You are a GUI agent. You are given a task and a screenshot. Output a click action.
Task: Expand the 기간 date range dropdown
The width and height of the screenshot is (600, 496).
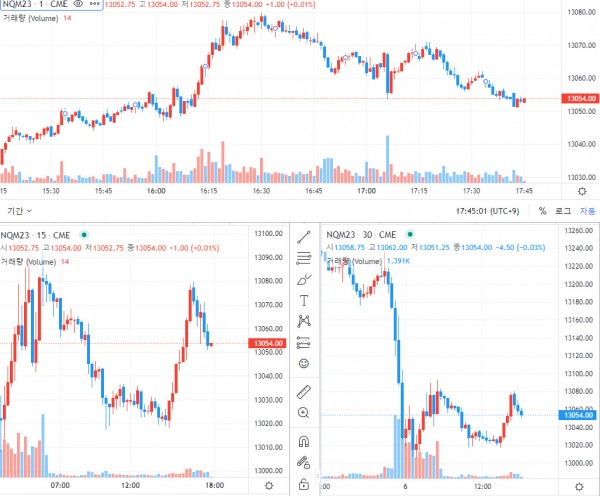point(20,211)
